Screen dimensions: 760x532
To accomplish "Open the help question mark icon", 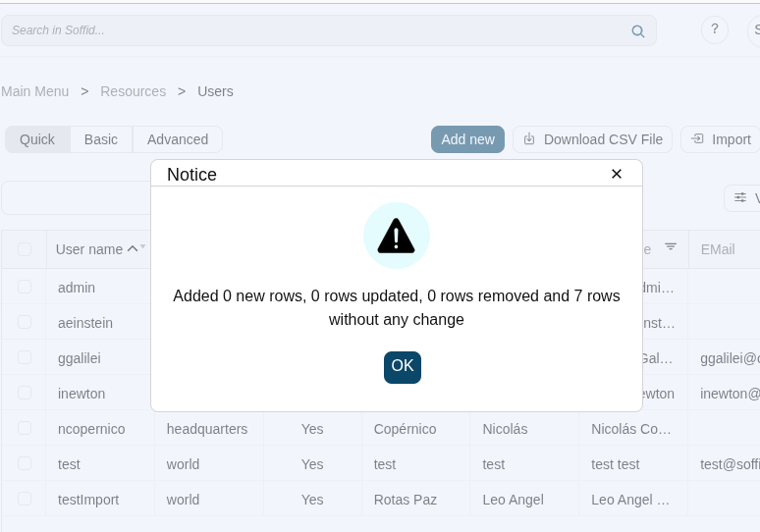I will click(714, 29).
